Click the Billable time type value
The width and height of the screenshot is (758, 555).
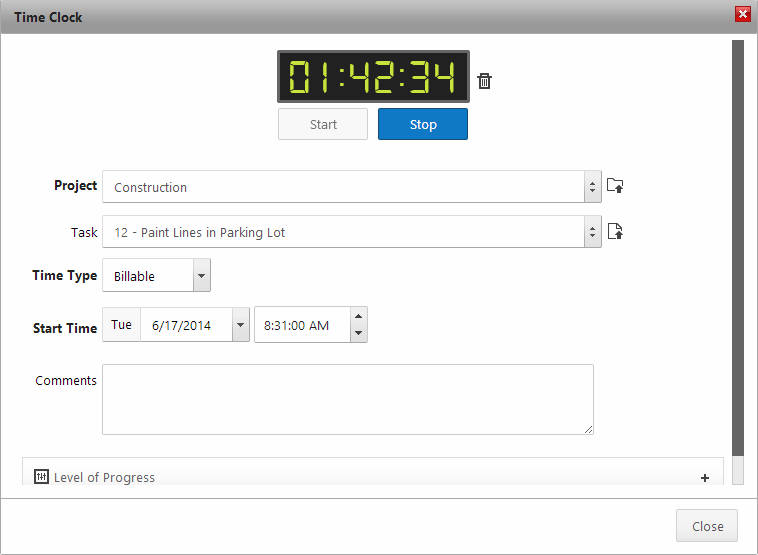pyautogui.click(x=148, y=276)
